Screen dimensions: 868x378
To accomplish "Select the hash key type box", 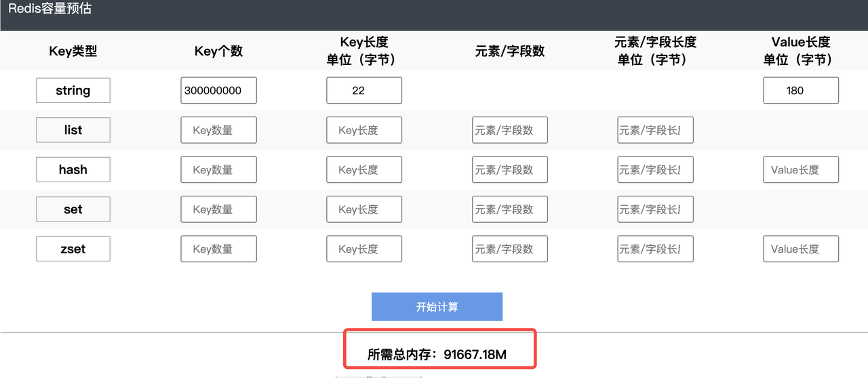I will coord(73,169).
